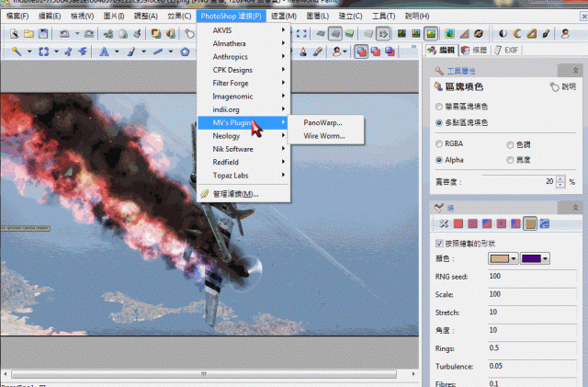Switch to the EXIF tab

tap(507, 50)
